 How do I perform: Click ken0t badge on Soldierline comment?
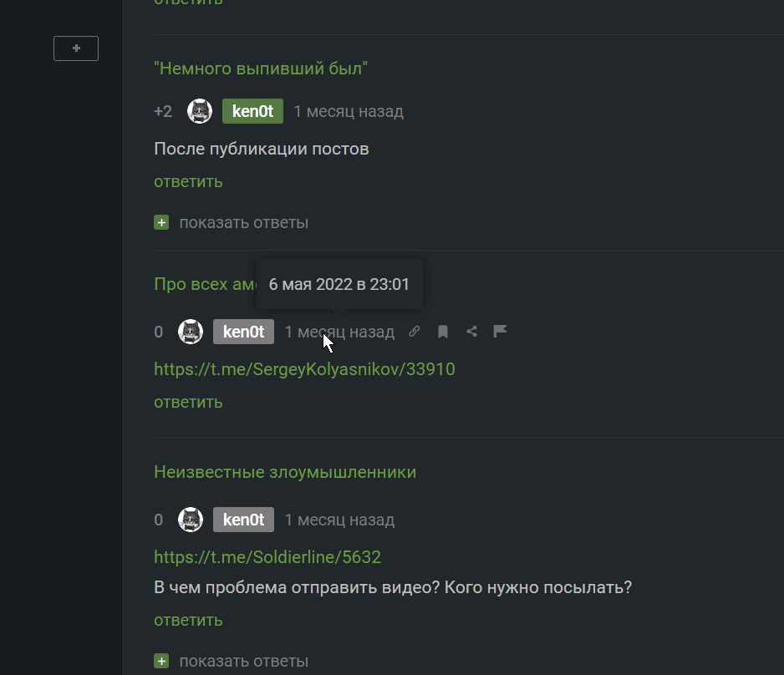(x=243, y=520)
